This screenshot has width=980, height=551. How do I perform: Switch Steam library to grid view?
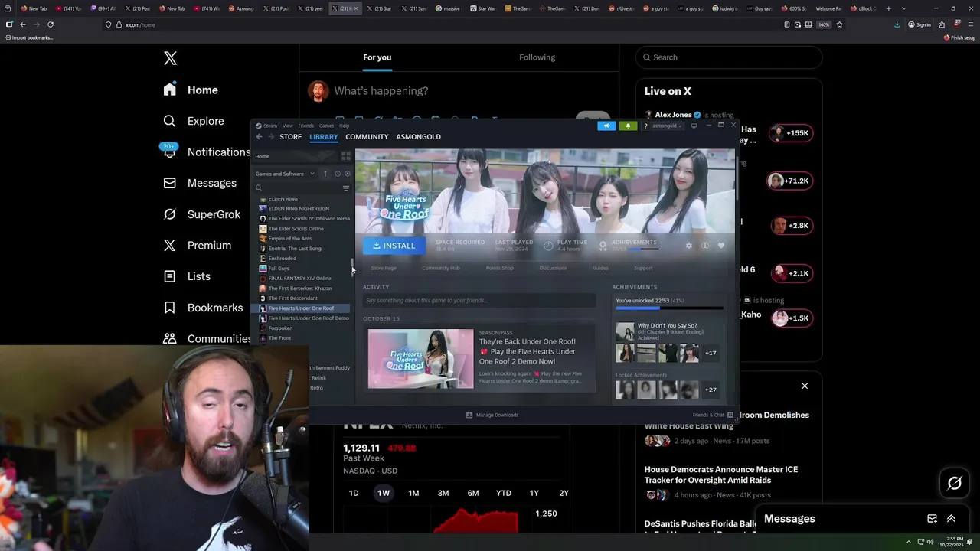pyautogui.click(x=345, y=156)
